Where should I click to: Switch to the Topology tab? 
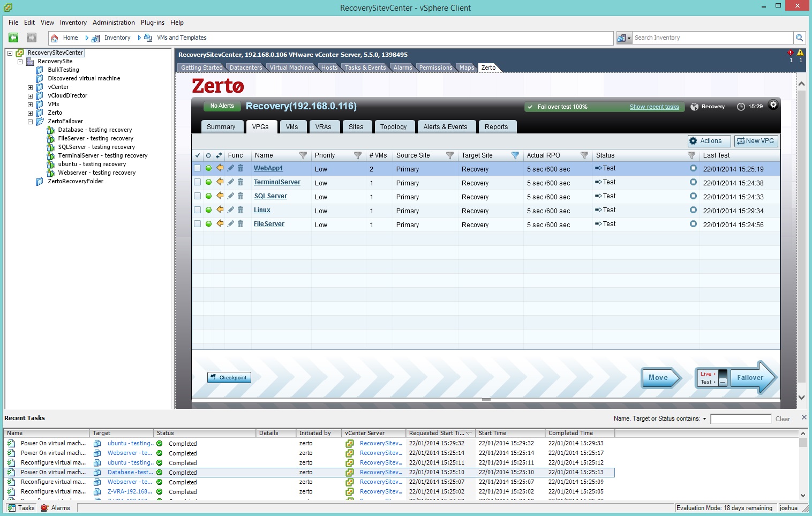(394, 126)
